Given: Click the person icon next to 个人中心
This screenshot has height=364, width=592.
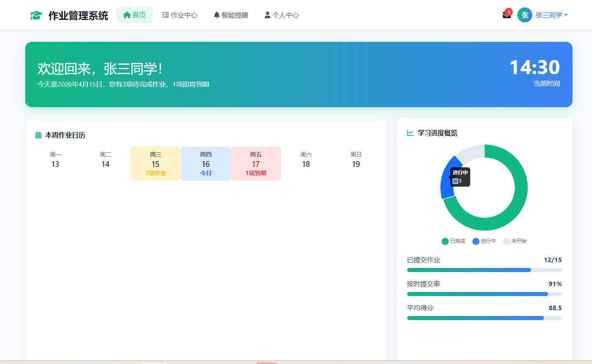Looking at the screenshot, I should (x=267, y=14).
